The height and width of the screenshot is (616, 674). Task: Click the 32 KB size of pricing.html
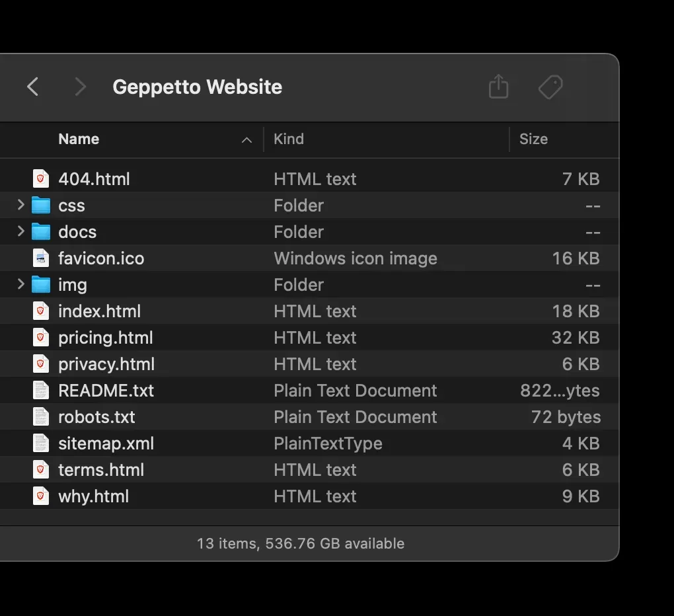(x=576, y=338)
